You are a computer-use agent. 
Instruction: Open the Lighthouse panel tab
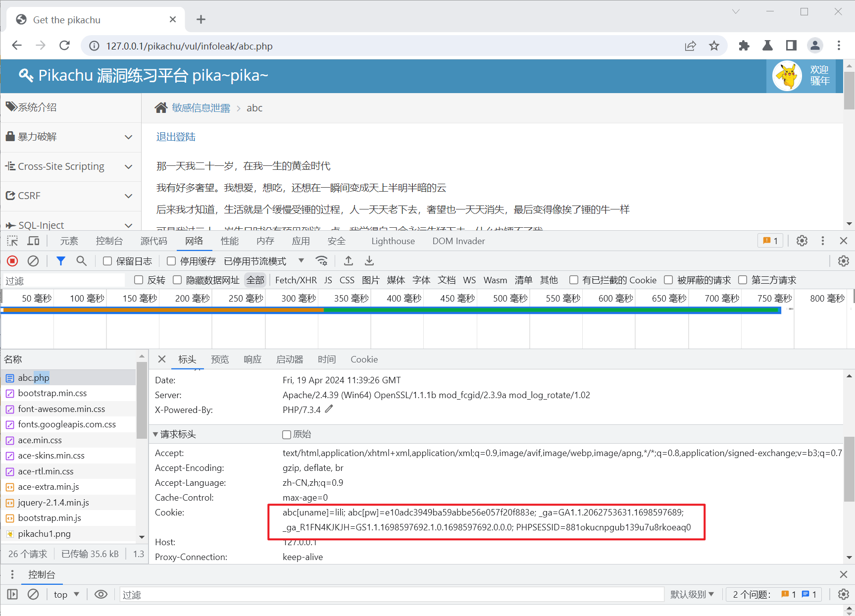(x=393, y=241)
